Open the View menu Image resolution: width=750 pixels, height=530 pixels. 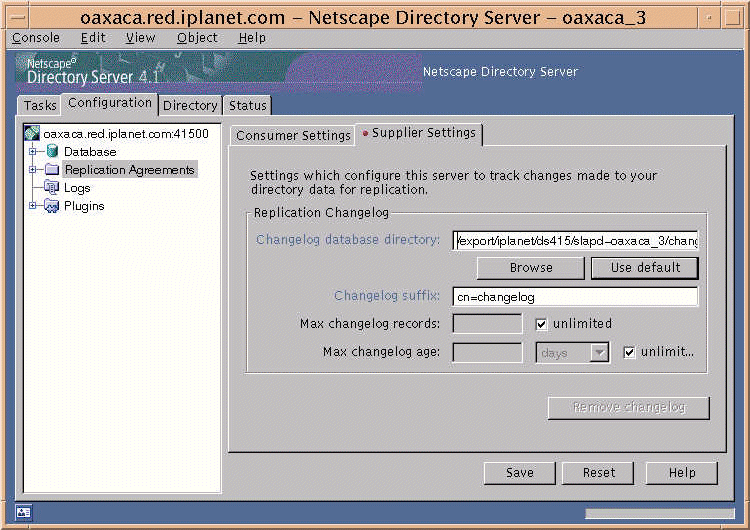140,38
